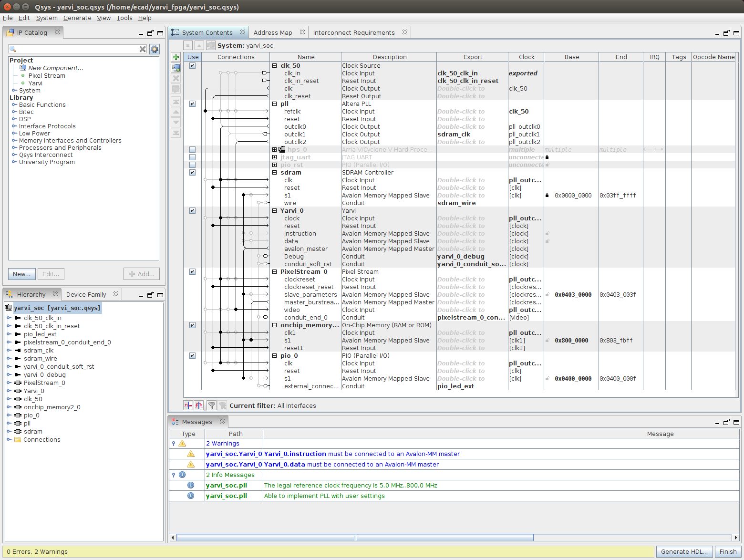Click the green plus add component icon
The width and height of the screenshot is (744, 560).
(x=176, y=57)
